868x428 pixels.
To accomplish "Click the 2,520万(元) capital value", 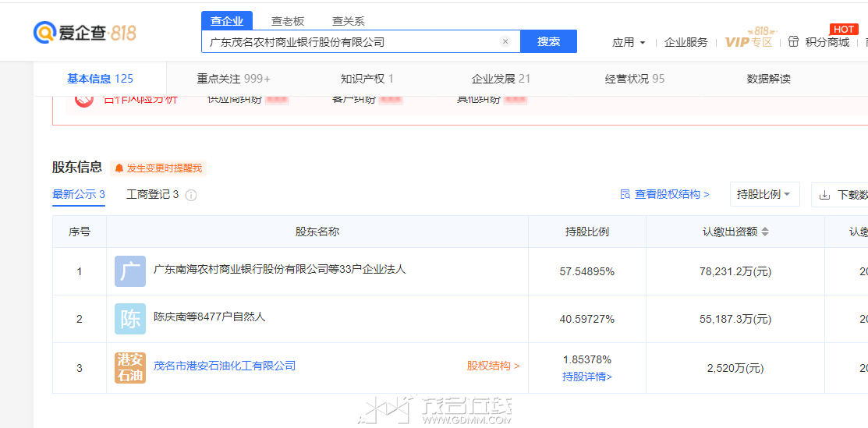I will (735, 368).
